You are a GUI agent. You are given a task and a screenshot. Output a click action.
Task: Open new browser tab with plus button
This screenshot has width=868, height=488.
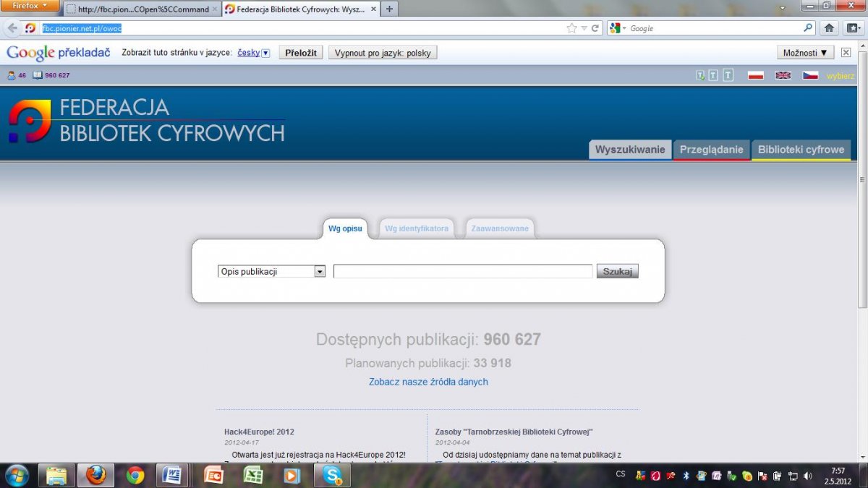(389, 9)
